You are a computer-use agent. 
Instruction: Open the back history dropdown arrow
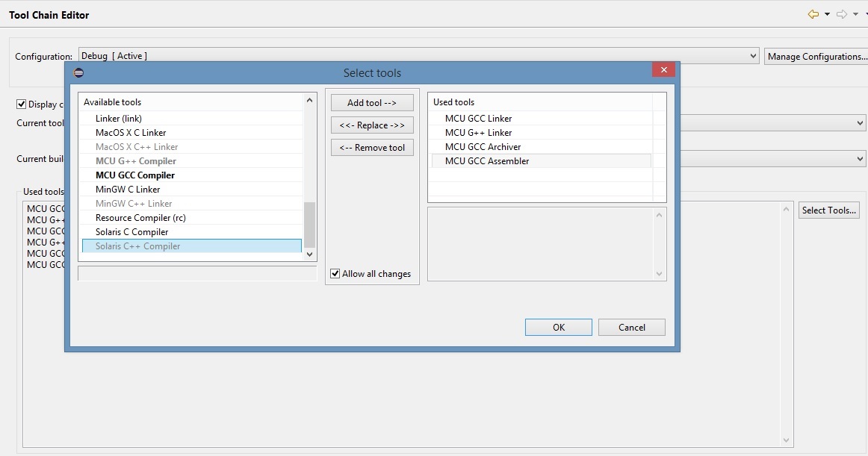tap(828, 15)
